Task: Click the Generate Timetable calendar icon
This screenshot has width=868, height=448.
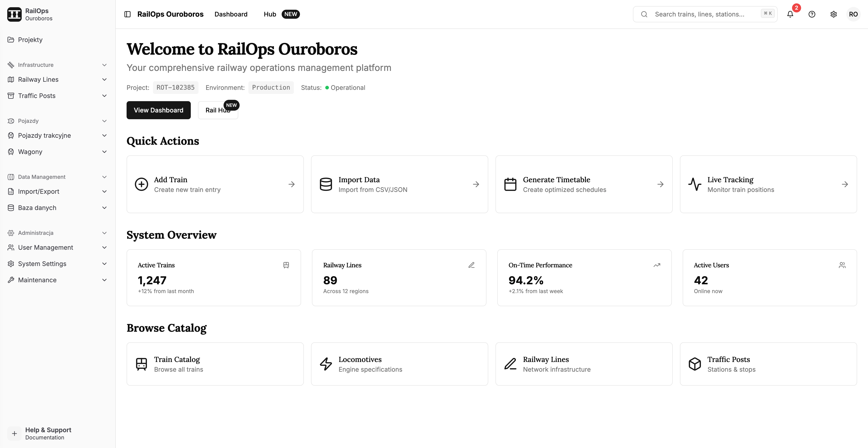Action: point(510,184)
